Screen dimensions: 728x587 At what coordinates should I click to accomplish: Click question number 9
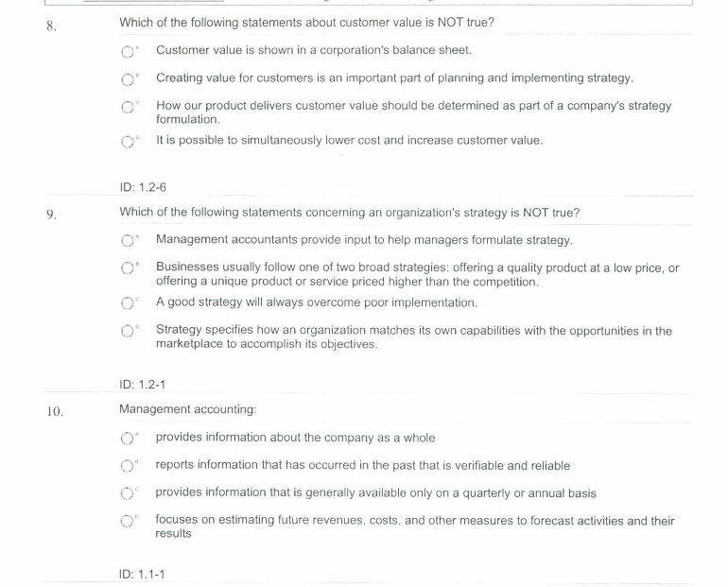pos(52,215)
